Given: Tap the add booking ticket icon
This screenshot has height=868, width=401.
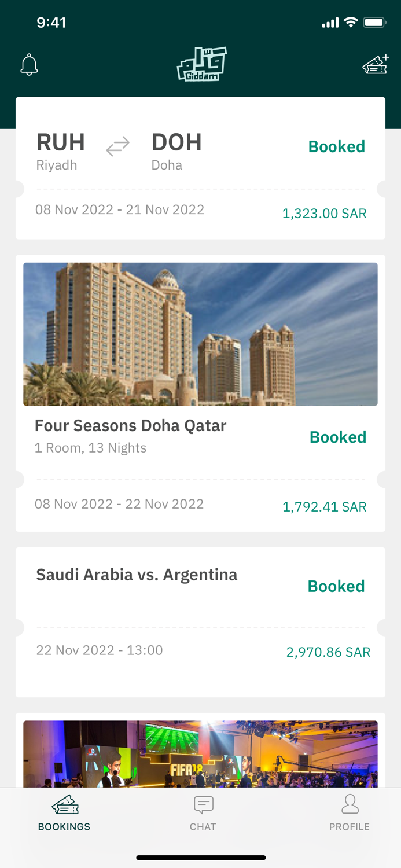Looking at the screenshot, I should [x=376, y=65].
